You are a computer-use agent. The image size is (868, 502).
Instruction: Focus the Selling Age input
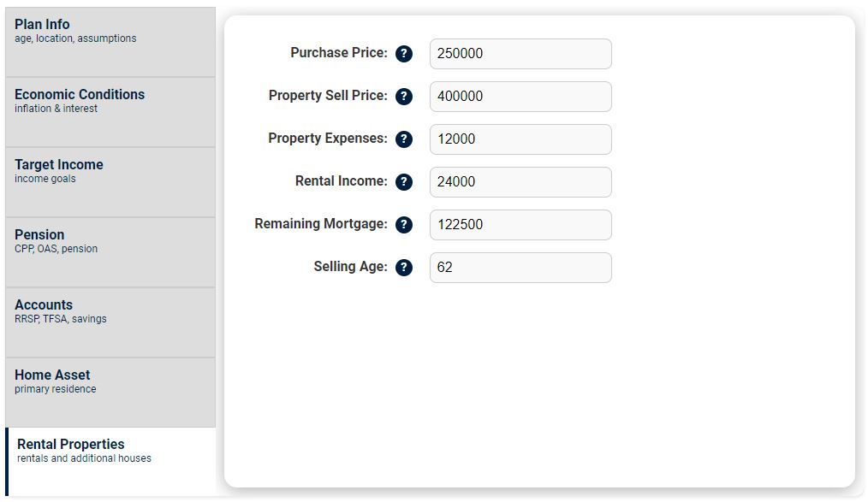click(x=520, y=268)
